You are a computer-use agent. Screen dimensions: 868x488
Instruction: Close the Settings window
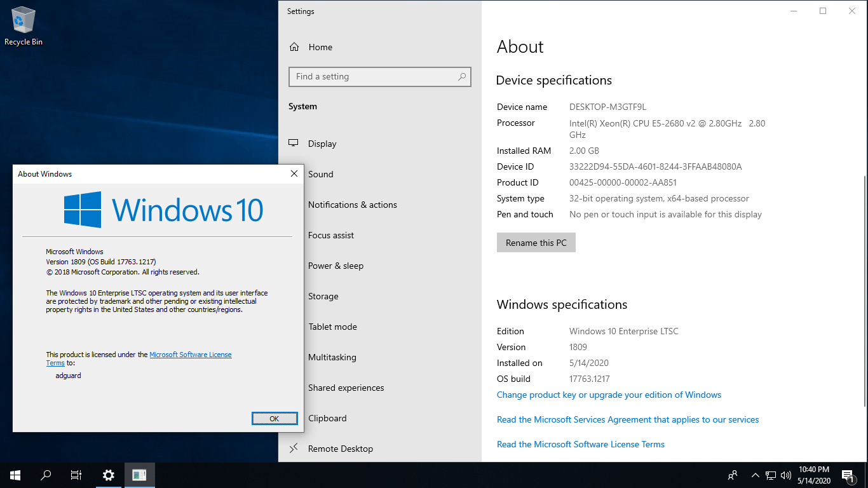852,11
